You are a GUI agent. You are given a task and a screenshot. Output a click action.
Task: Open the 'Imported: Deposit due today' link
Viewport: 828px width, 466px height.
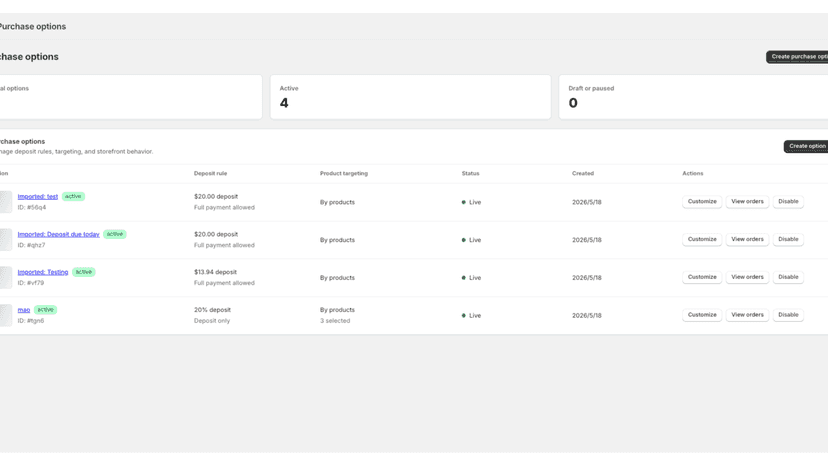coord(58,235)
